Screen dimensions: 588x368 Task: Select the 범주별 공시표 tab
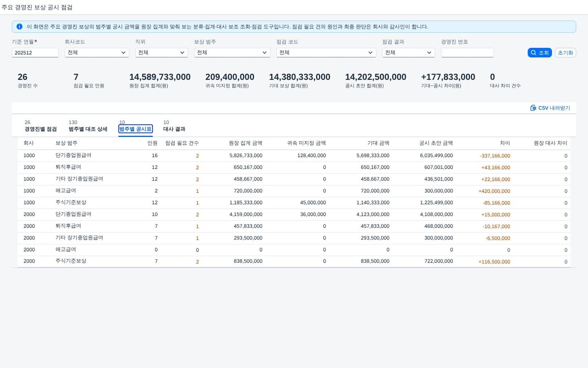pos(135,129)
